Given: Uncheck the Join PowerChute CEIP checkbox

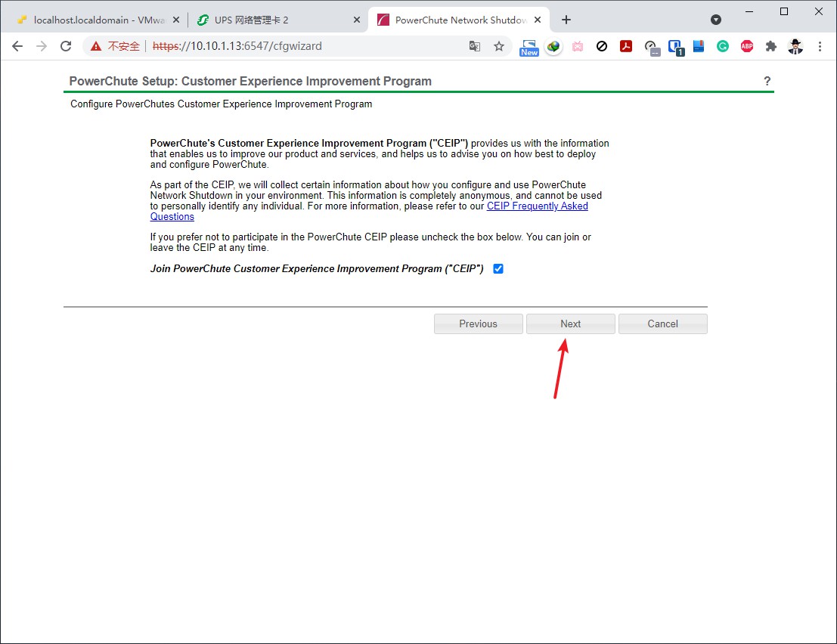Looking at the screenshot, I should [x=498, y=268].
